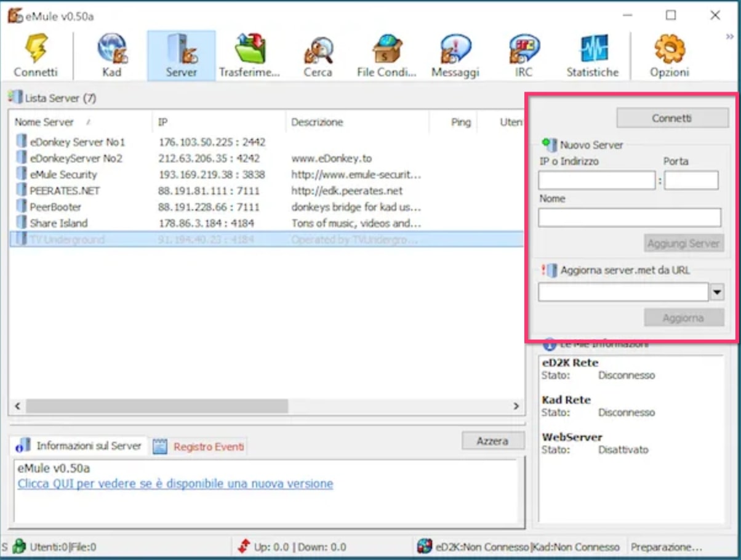The image size is (741, 560).
Task: Click the Utenti status bar icon
Action: (19, 546)
